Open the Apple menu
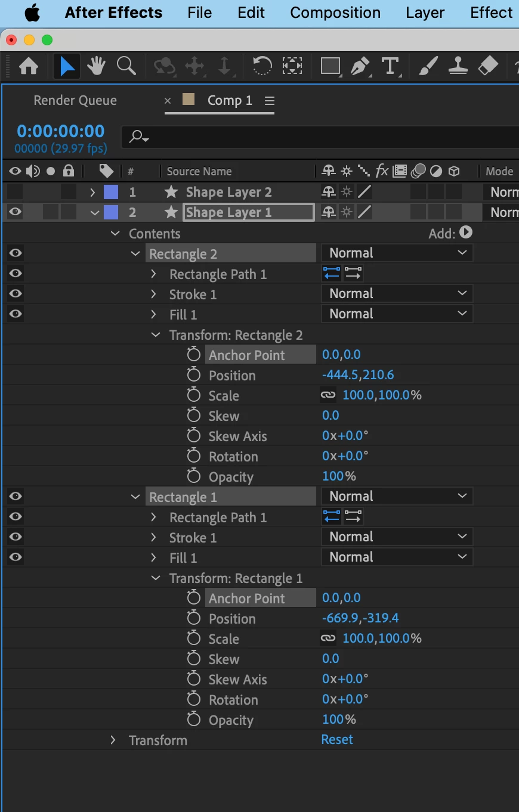The height and width of the screenshot is (812, 519). [x=32, y=13]
